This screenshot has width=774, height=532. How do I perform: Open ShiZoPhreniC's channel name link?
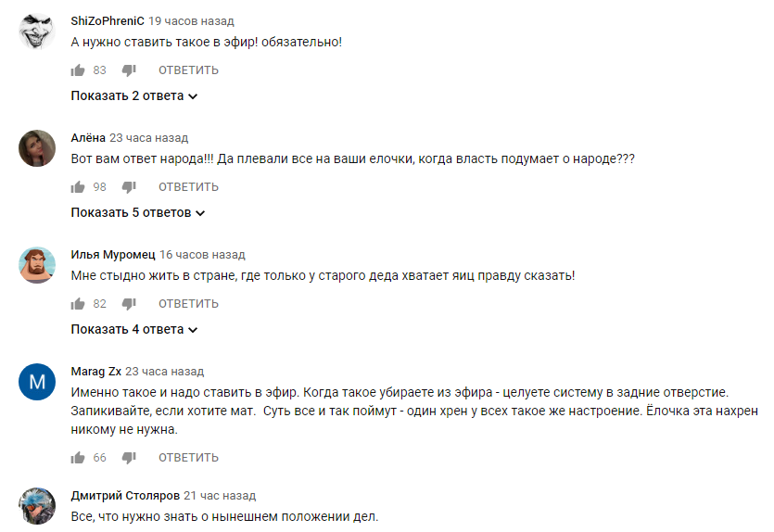(x=108, y=20)
